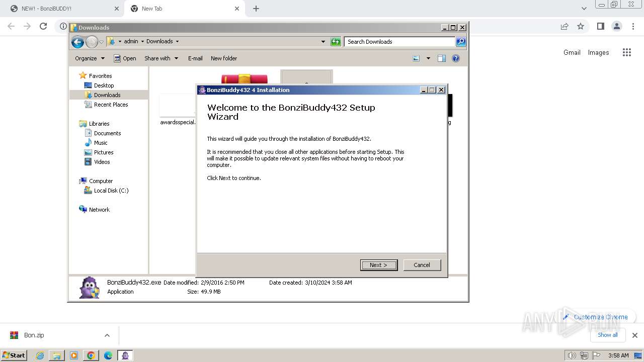Open a new Chrome tab
644x362 pixels.
click(x=256, y=9)
